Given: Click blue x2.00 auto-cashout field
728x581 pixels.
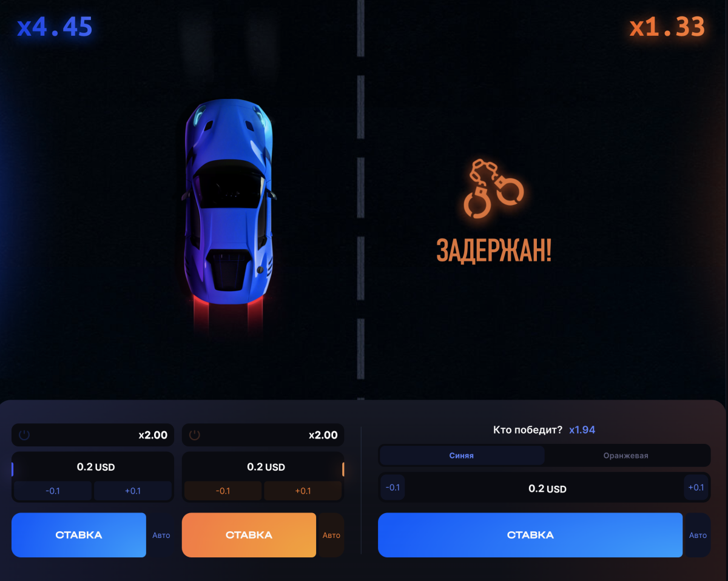Looking at the screenshot, I should 93,435.
